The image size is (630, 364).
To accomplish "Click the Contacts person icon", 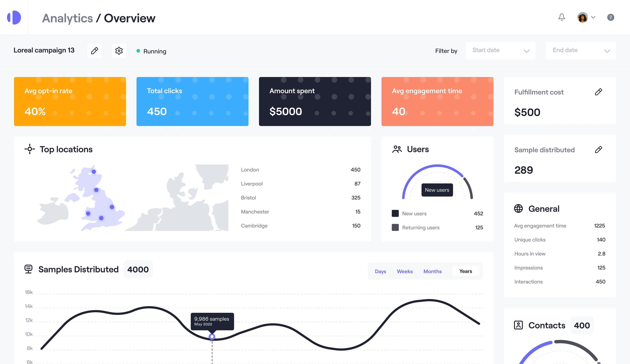I will click(518, 325).
